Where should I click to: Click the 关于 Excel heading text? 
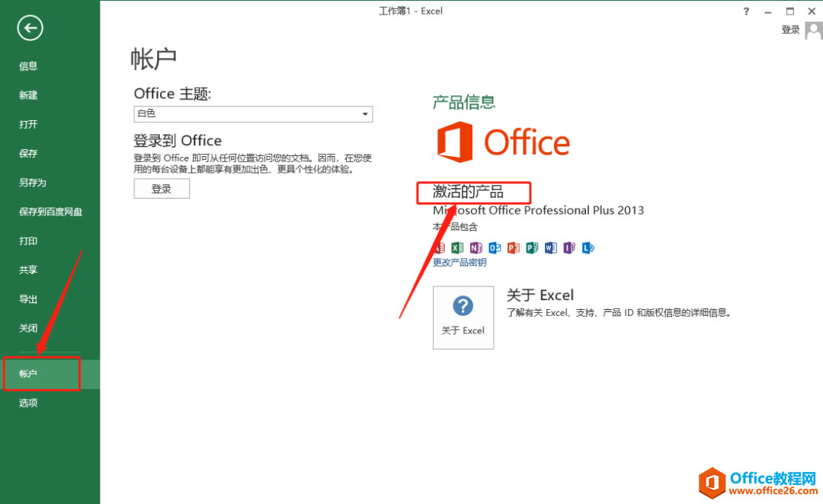click(540, 295)
